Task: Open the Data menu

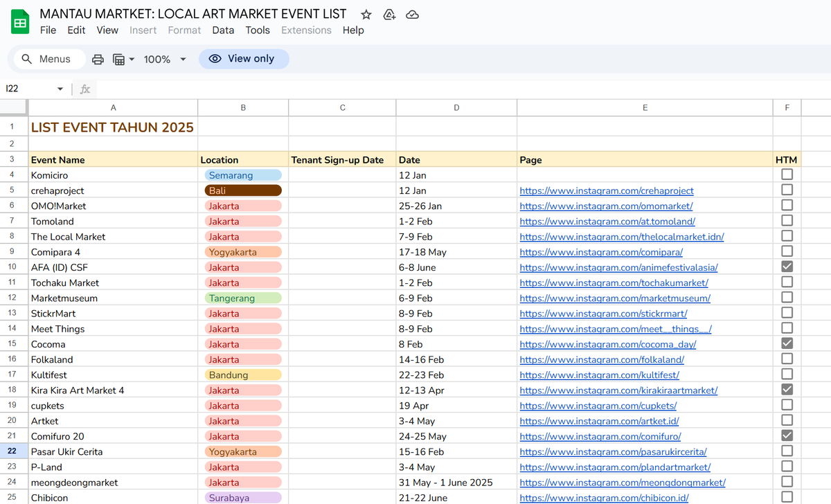Action: pos(223,30)
